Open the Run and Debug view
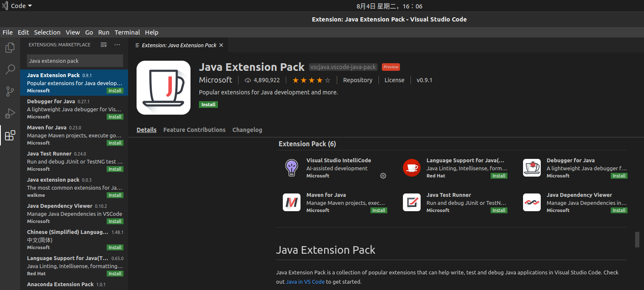Screen dimensions: 644x290 [10, 113]
